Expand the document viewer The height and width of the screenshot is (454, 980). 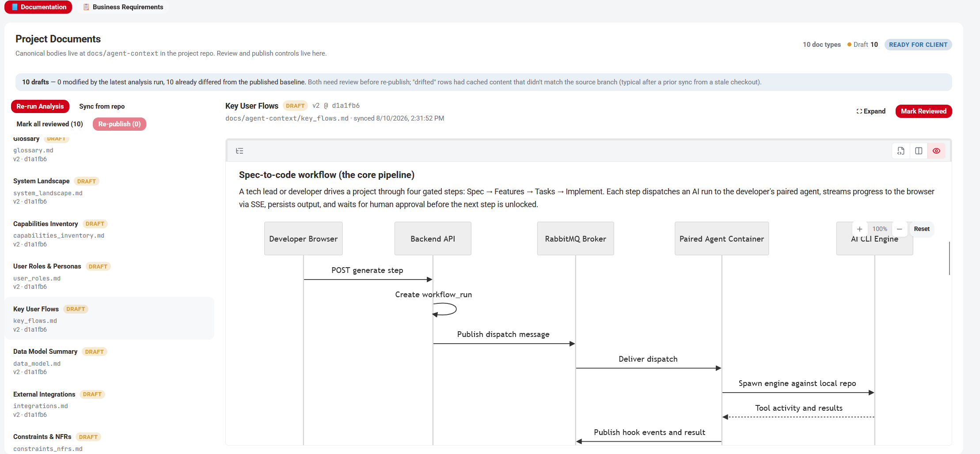click(871, 111)
